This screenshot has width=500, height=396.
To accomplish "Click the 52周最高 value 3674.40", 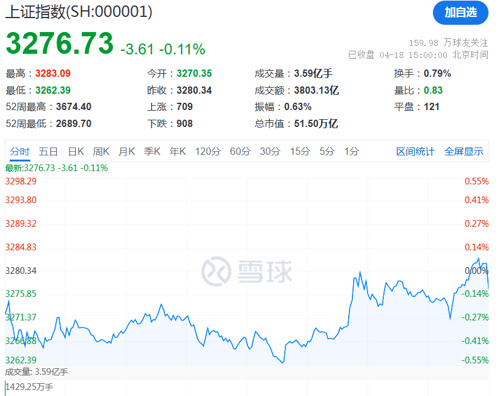I will 74,107.
